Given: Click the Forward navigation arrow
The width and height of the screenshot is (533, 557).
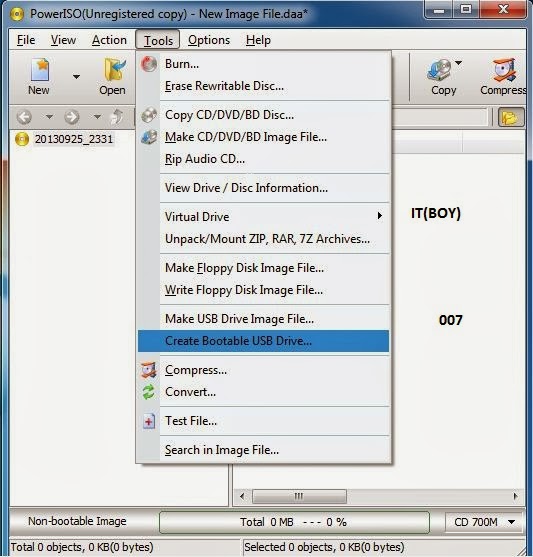Looking at the screenshot, I should click(71, 117).
